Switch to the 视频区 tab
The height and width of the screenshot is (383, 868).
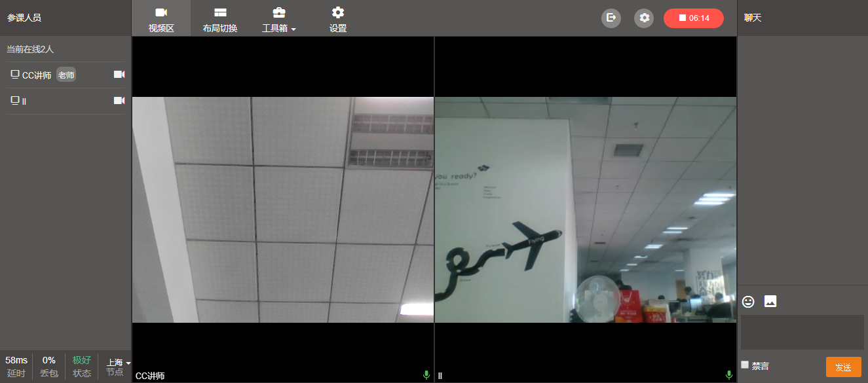pos(161,18)
